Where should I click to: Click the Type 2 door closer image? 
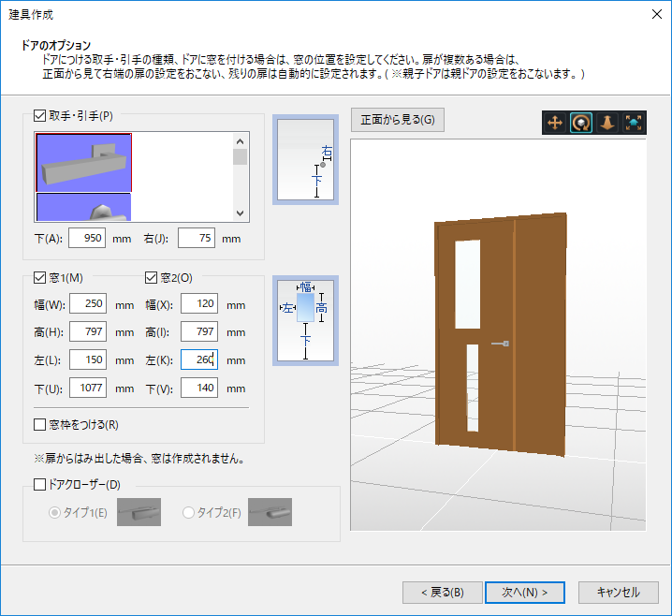pyautogui.click(x=270, y=512)
